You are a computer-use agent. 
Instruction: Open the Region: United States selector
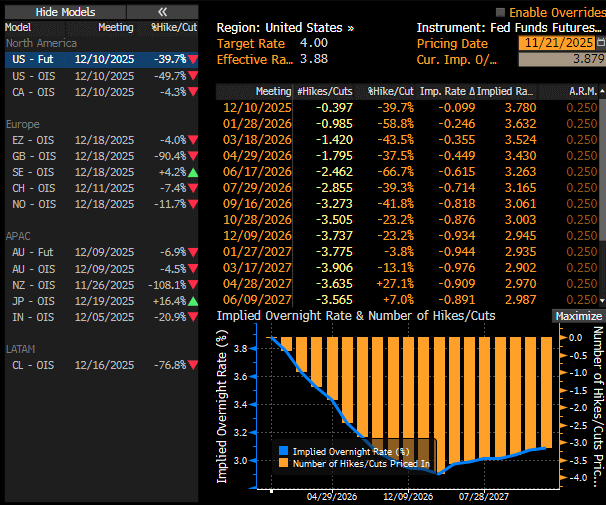[x=285, y=28]
